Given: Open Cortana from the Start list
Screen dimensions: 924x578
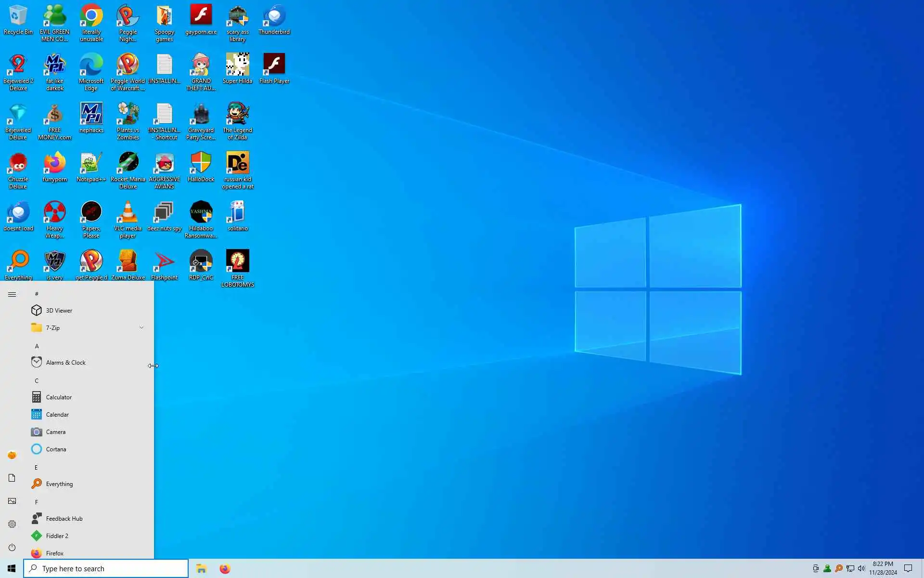Looking at the screenshot, I should pyautogui.click(x=56, y=449).
